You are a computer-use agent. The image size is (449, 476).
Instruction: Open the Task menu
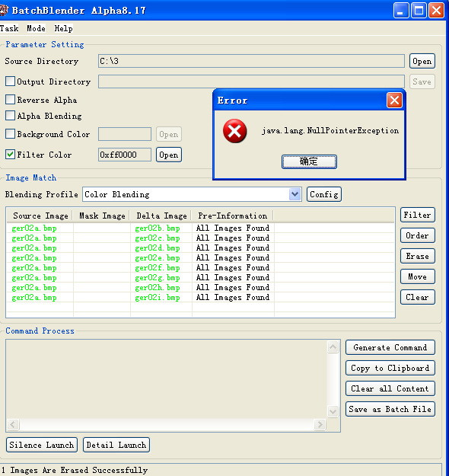point(9,28)
